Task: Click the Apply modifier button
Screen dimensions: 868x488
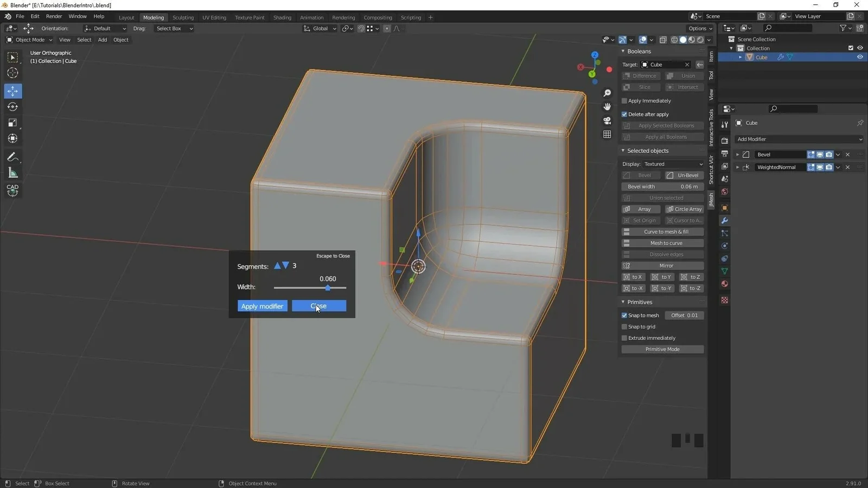Action: (x=262, y=306)
